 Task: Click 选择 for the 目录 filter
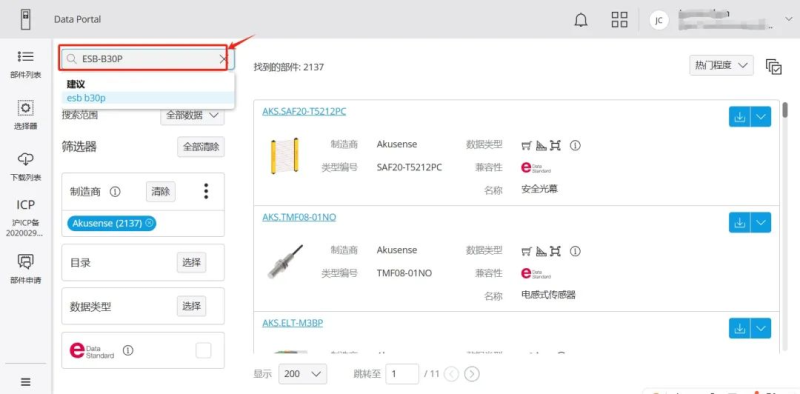(191, 263)
